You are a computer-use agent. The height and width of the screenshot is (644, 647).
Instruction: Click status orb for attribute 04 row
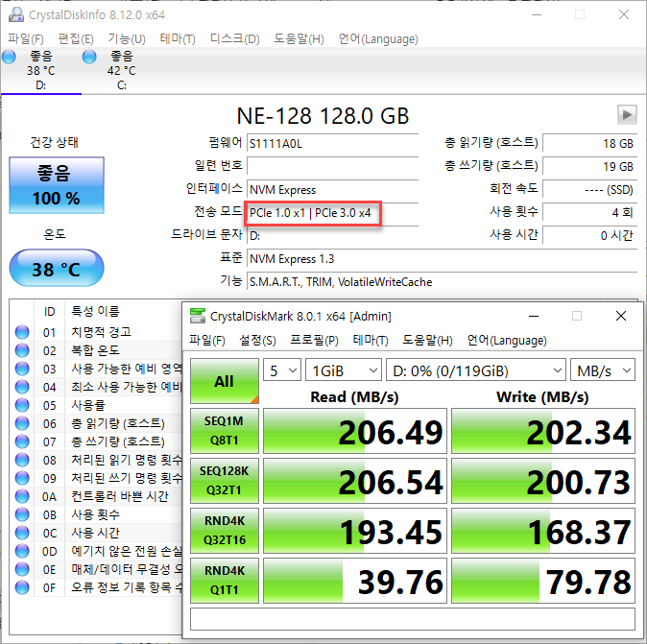click(22, 387)
